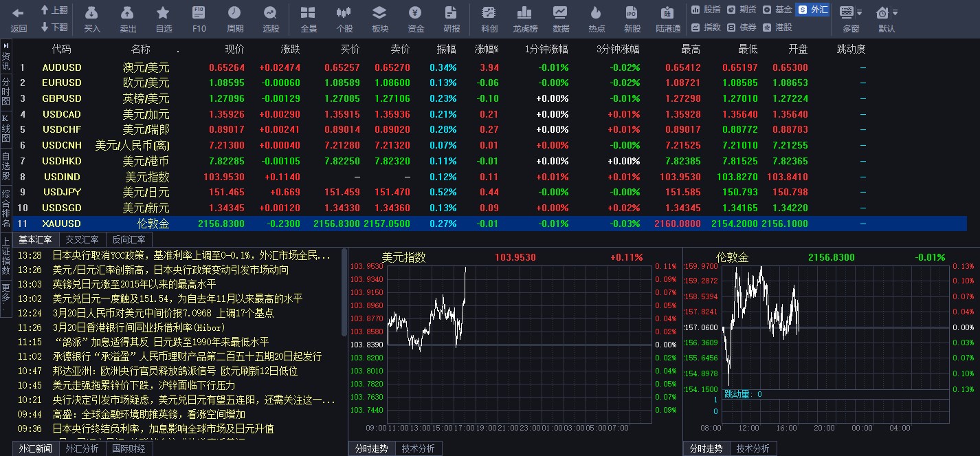This screenshot has height=456, width=980.
Task: Switch to the 交叉汇率 tab
Action: (x=81, y=239)
